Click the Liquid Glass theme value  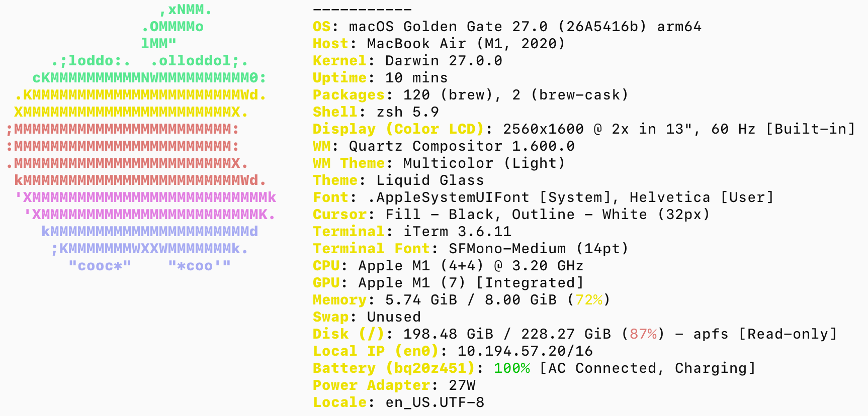pyautogui.click(x=430, y=180)
